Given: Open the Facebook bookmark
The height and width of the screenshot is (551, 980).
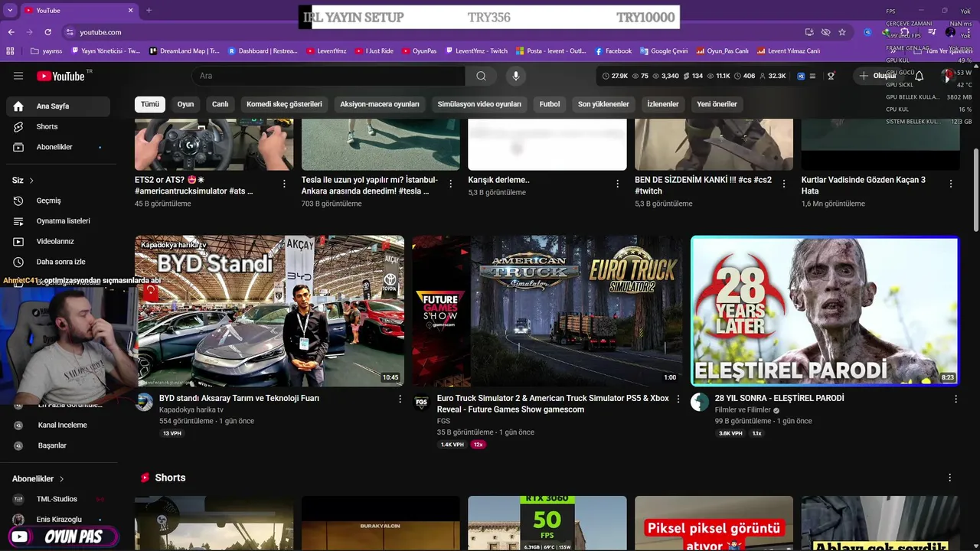Looking at the screenshot, I should pos(612,51).
